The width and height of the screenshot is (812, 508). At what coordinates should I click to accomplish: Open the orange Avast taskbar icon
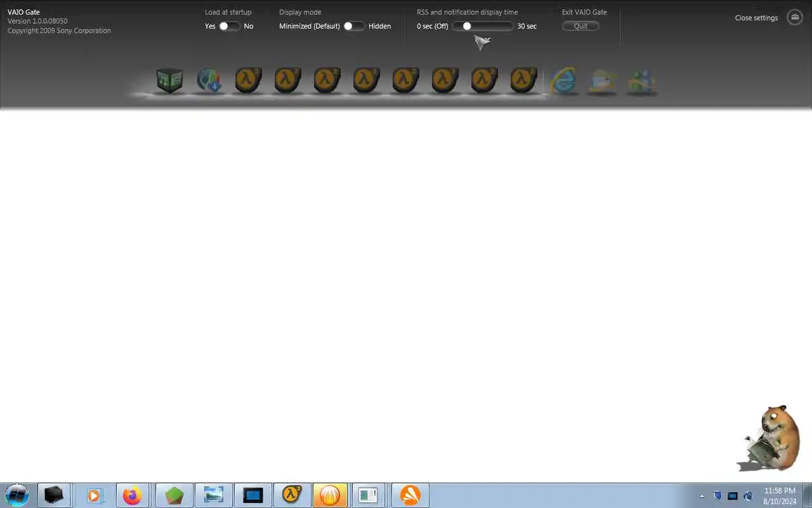(410, 495)
